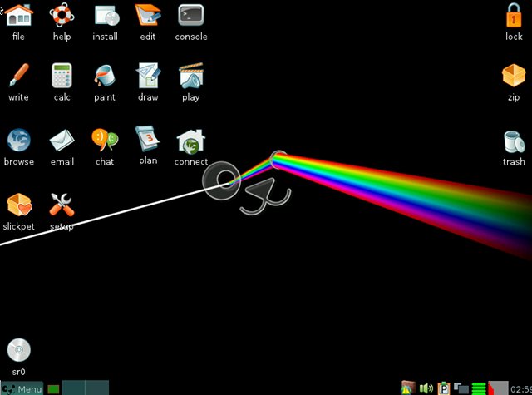The height and width of the screenshot is (395, 532).
Task: Launch the draw application icon
Action: pos(148,76)
